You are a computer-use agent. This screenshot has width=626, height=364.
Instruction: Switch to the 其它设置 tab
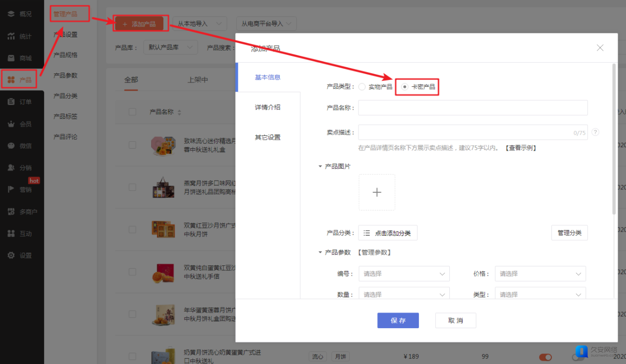267,137
